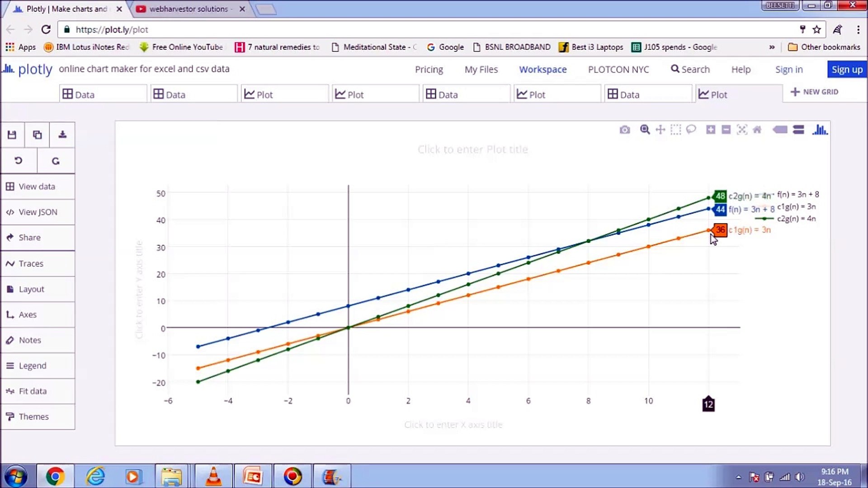Select the camera icon to download plot

click(625, 130)
